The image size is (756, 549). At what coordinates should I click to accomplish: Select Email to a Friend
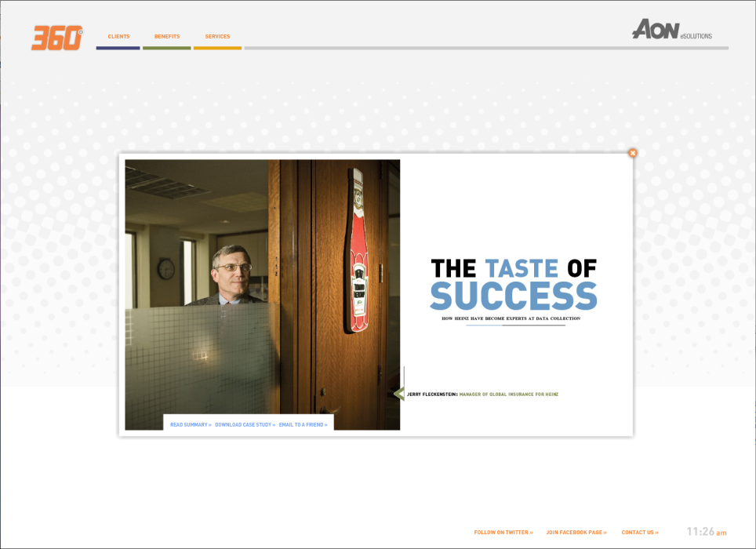coord(303,425)
